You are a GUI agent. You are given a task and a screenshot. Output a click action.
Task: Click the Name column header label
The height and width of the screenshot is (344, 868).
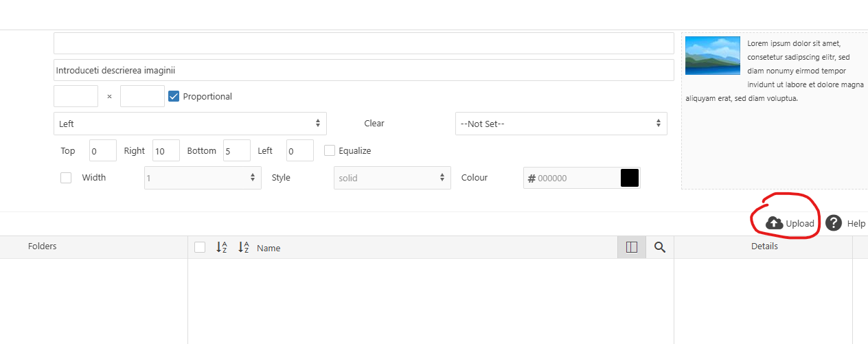tap(269, 248)
